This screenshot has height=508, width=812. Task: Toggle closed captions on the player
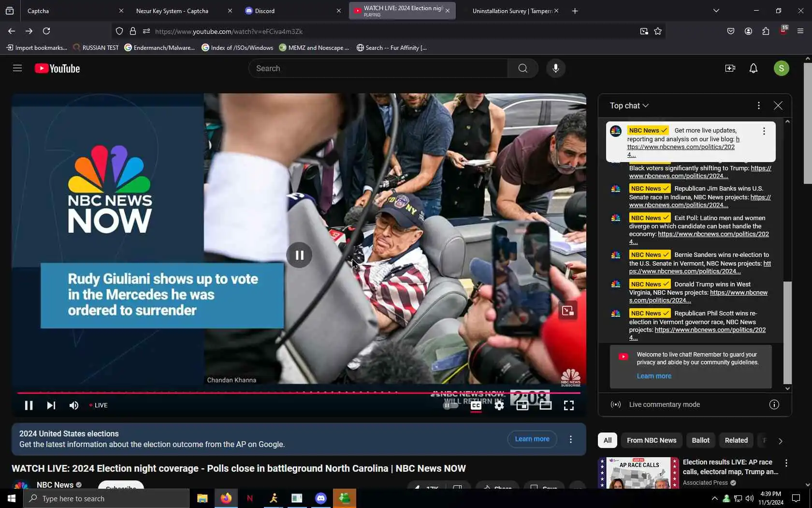(476, 405)
